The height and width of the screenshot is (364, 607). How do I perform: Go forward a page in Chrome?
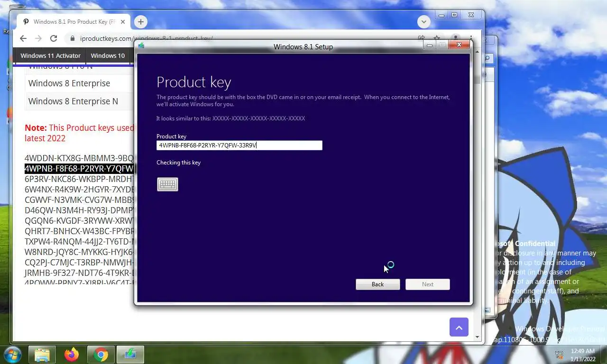pos(38,38)
